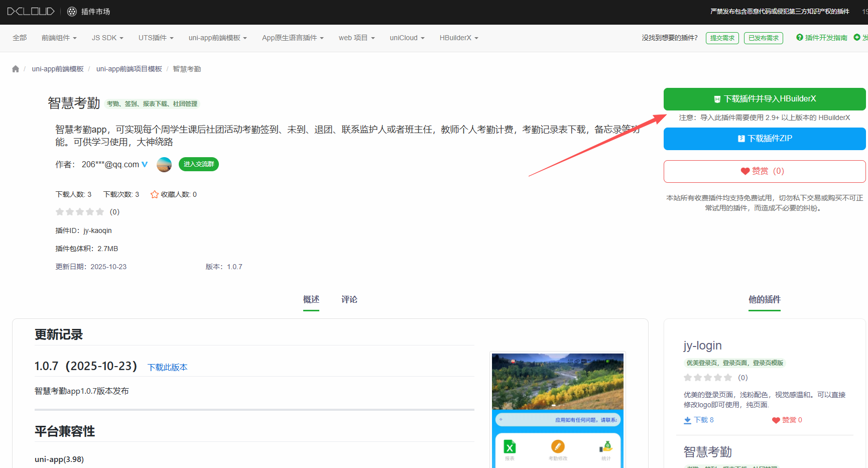868x468 pixels.
Task: Toggle the 收藏 favorite star
Action: pyautogui.click(x=154, y=194)
